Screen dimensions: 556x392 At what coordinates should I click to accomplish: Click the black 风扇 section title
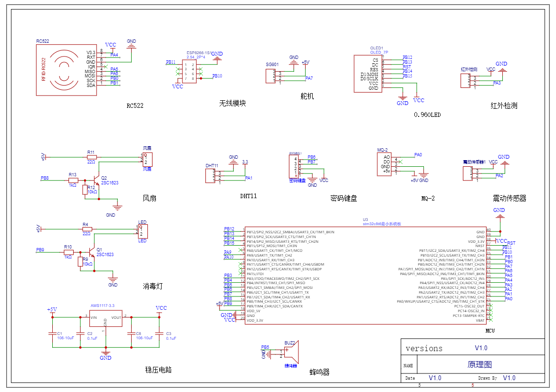click(x=149, y=198)
